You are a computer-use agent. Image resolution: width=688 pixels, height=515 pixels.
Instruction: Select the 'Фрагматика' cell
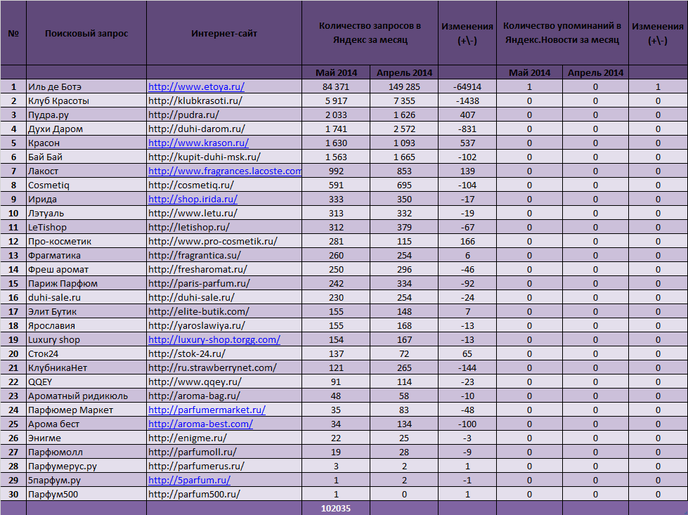pyautogui.click(x=86, y=255)
